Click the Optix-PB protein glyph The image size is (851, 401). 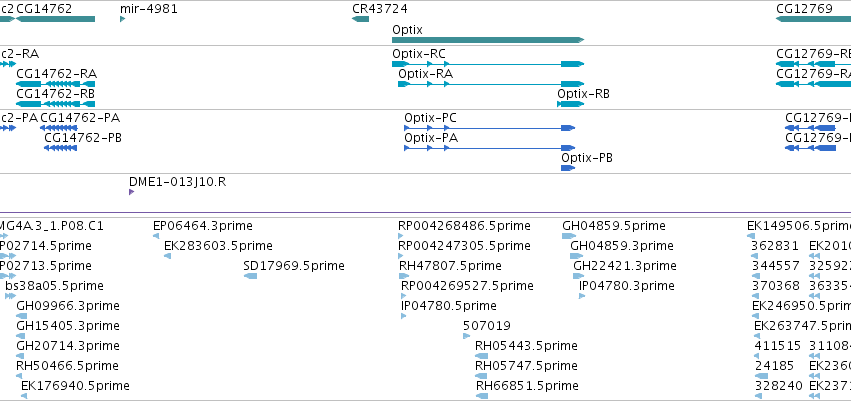[568, 168]
